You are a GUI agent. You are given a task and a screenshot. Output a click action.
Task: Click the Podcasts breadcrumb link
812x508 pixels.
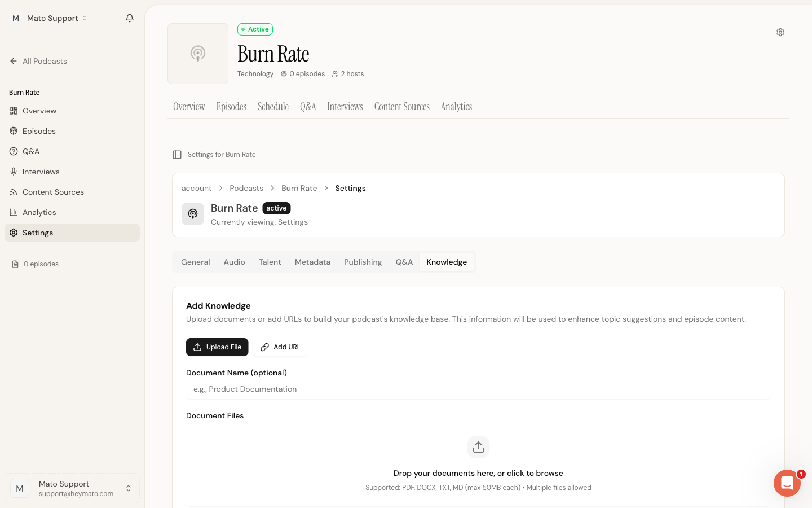pos(246,188)
